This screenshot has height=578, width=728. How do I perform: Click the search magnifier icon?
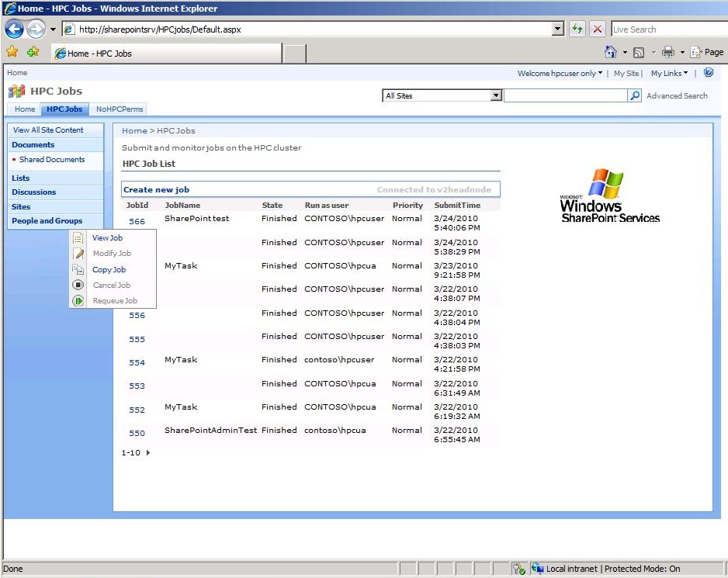pyautogui.click(x=635, y=95)
